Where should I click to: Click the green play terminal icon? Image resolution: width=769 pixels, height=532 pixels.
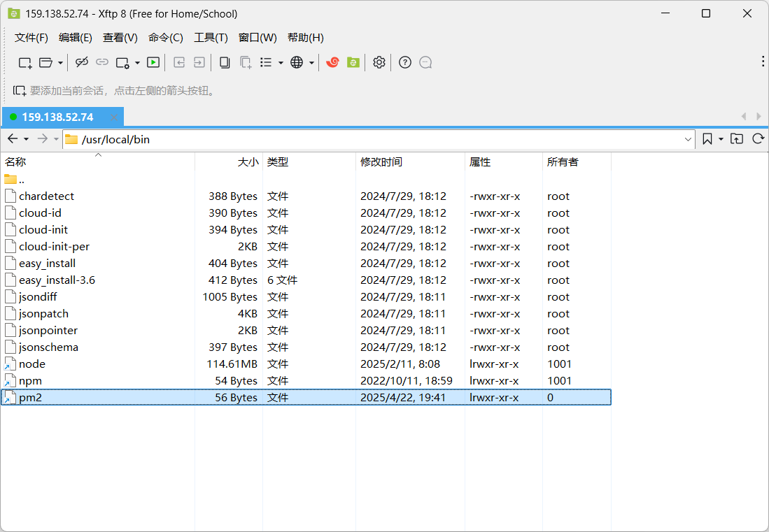click(x=153, y=62)
